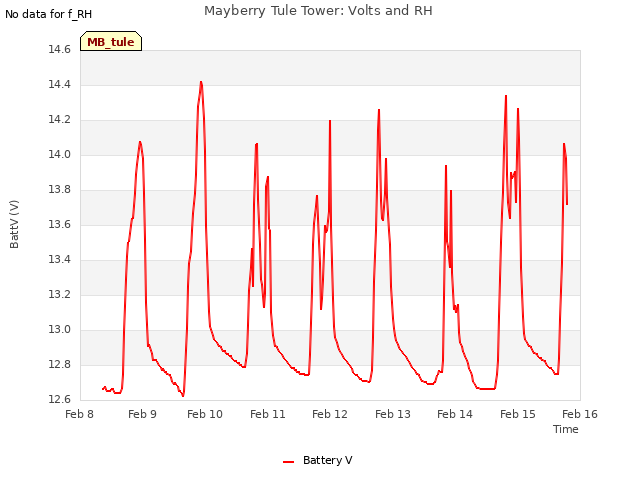Click the Feb 16 date tick label

pyautogui.click(x=580, y=414)
